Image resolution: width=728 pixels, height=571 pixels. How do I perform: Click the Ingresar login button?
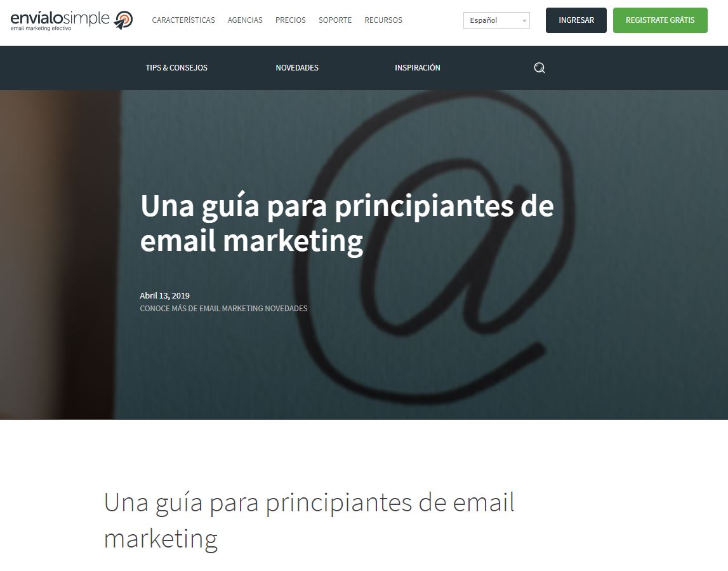(576, 20)
